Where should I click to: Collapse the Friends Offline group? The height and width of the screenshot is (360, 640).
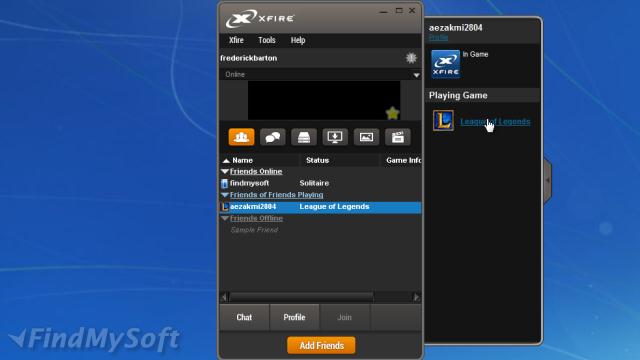click(x=224, y=218)
